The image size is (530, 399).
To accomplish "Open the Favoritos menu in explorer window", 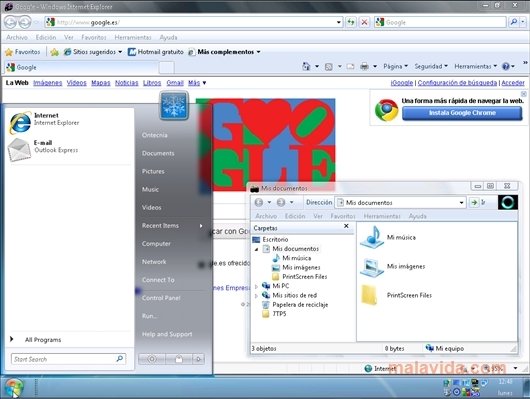I will [x=342, y=216].
